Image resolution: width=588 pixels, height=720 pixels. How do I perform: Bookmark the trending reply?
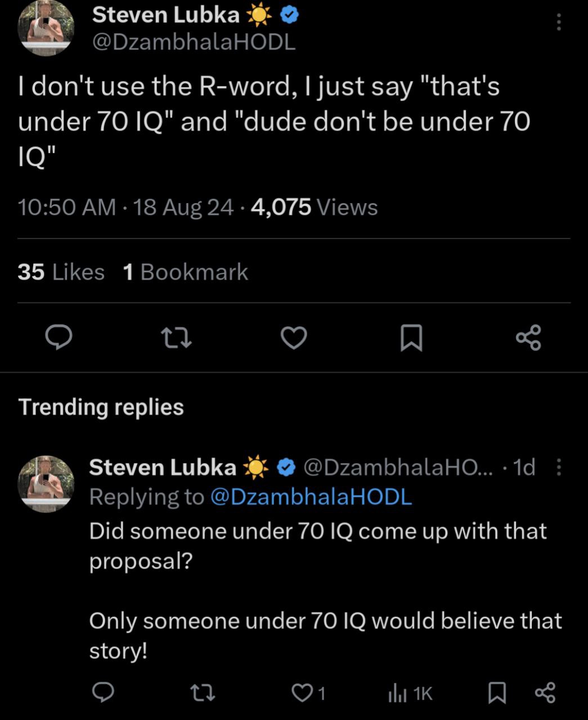coord(496,693)
